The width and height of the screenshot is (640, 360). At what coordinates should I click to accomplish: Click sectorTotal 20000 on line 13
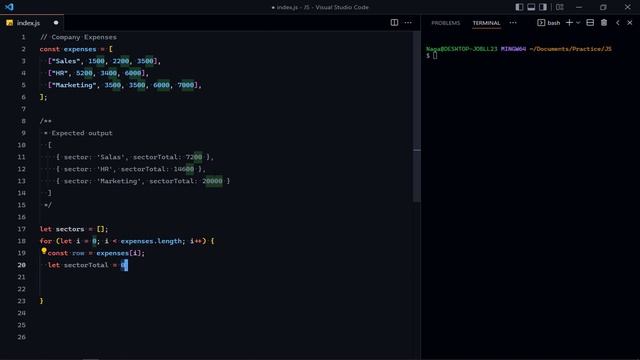(212, 181)
